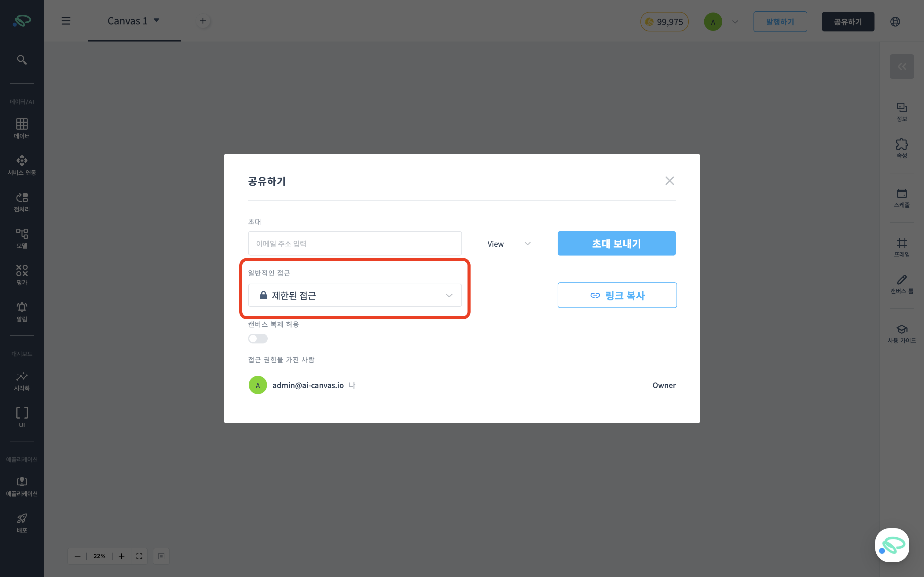This screenshot has height=577, width=924.
Task: Open the account menu chevron beside avatar
Action: pos(735,22)
